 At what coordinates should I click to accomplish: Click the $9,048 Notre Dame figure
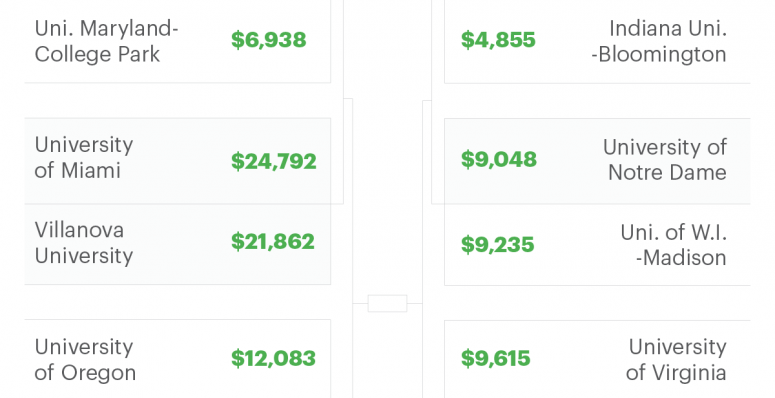[499, 160]
